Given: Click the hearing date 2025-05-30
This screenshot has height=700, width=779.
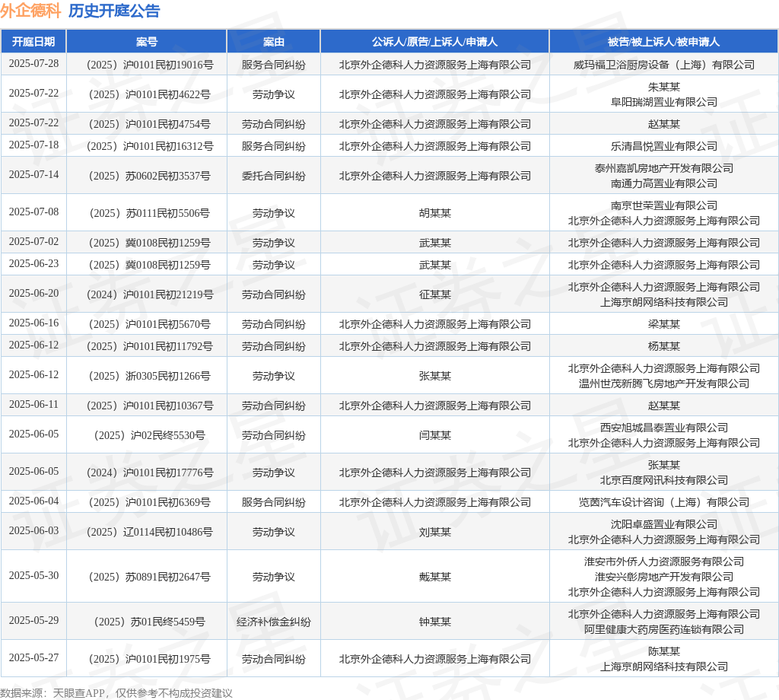Looking at the screenshot, I should pos(33,575).
